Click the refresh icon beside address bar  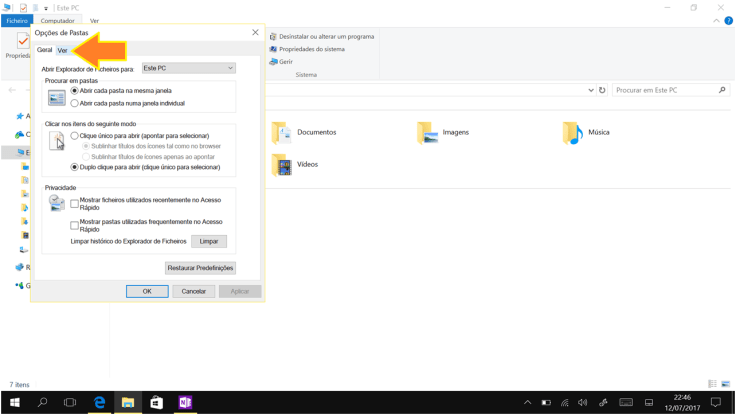(602, 90)
